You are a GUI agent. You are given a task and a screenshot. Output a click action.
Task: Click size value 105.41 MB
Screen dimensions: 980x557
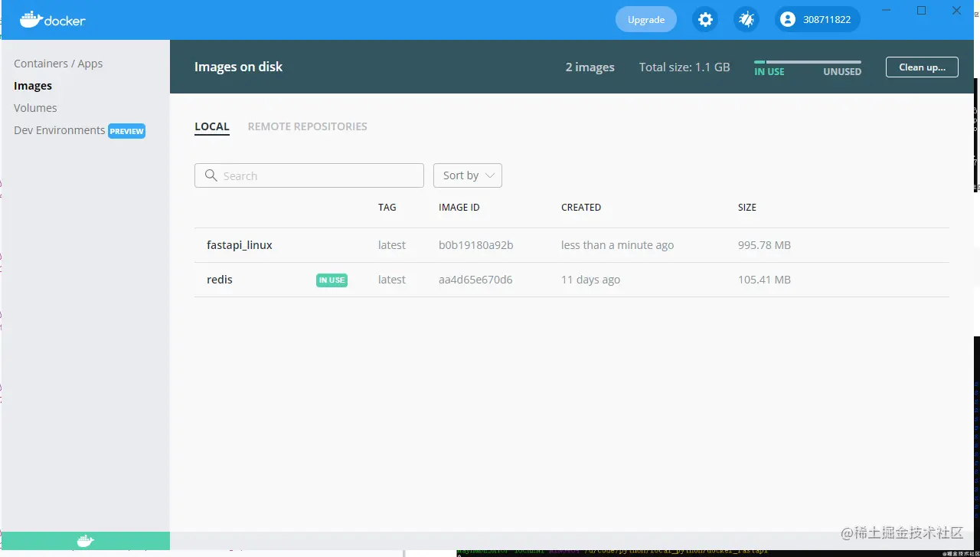tap(764, 280)
